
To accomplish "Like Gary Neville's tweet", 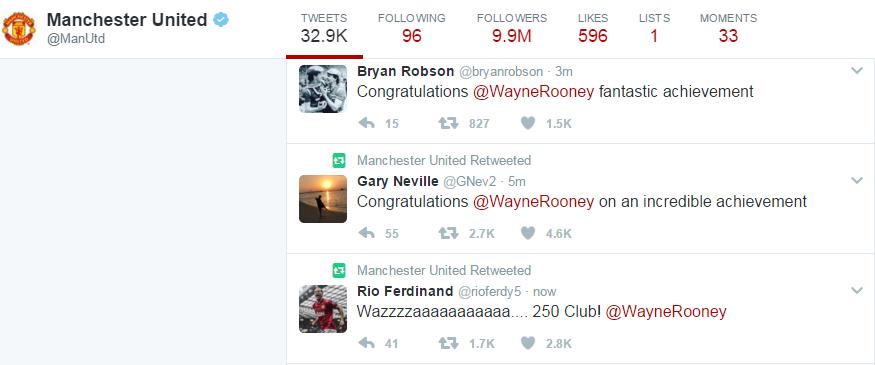I will click(528, 233).
